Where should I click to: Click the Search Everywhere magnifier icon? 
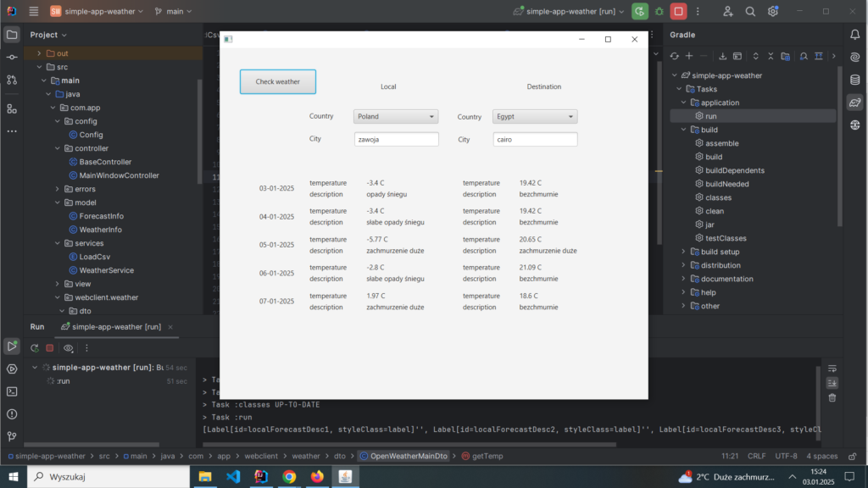coord(750,11)
